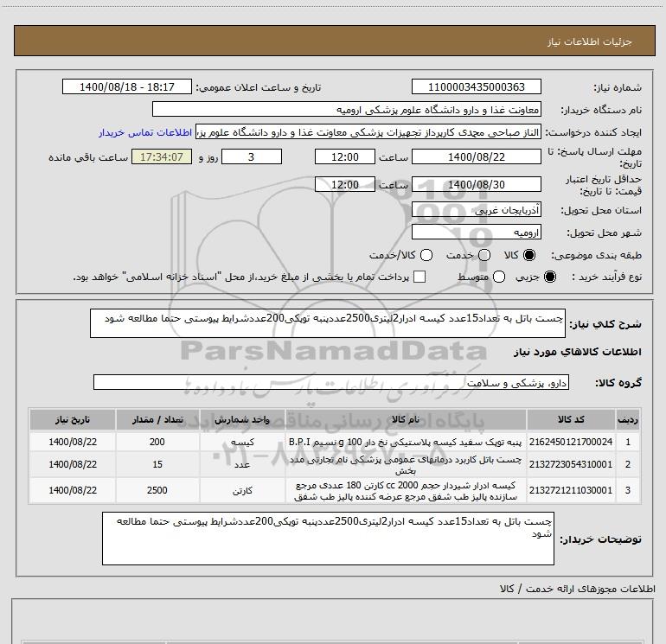666x644 pixels.
Task: Click the شماره نیاز number field
Action: pos(476,87)
